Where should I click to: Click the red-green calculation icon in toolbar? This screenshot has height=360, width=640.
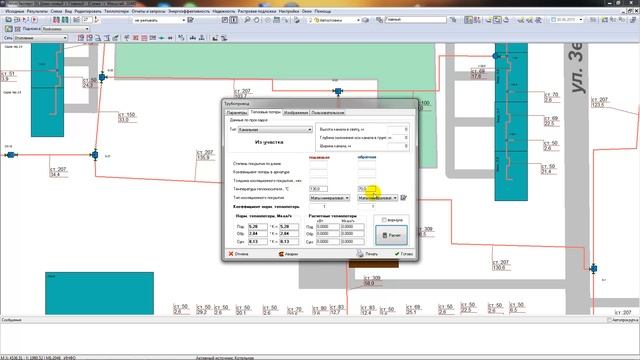[x=56, y=20]
